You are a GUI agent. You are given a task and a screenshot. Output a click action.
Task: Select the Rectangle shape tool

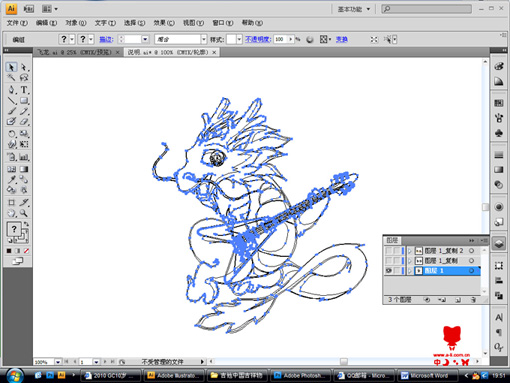(x=24, y=100)
